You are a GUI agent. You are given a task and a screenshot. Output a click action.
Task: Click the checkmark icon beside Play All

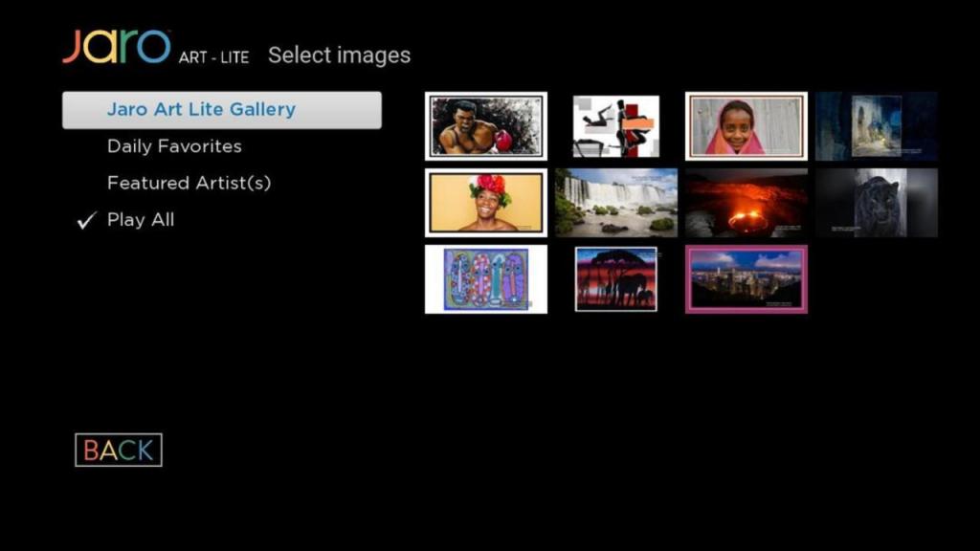pyautogui.click(x=87, y=220)
